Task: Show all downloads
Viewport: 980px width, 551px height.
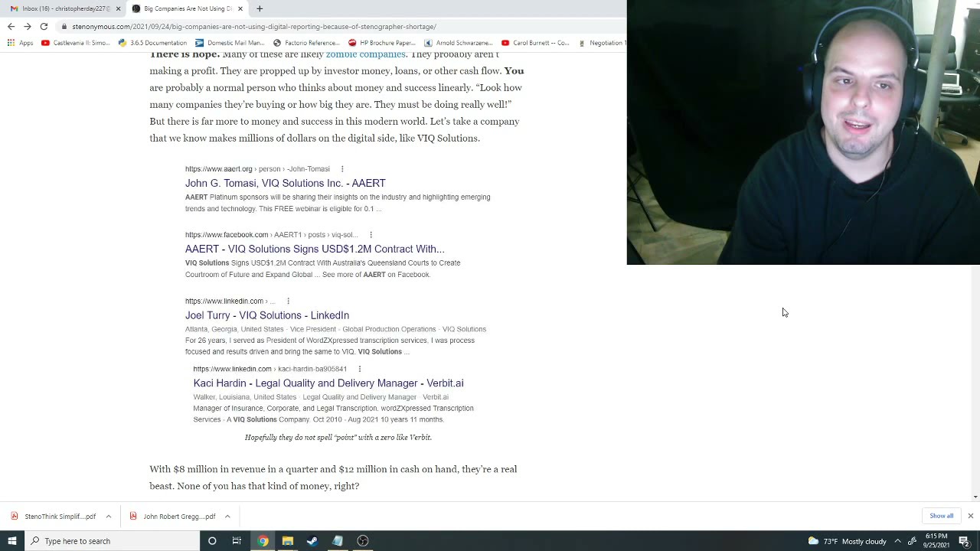Action: tap(941, 516)
